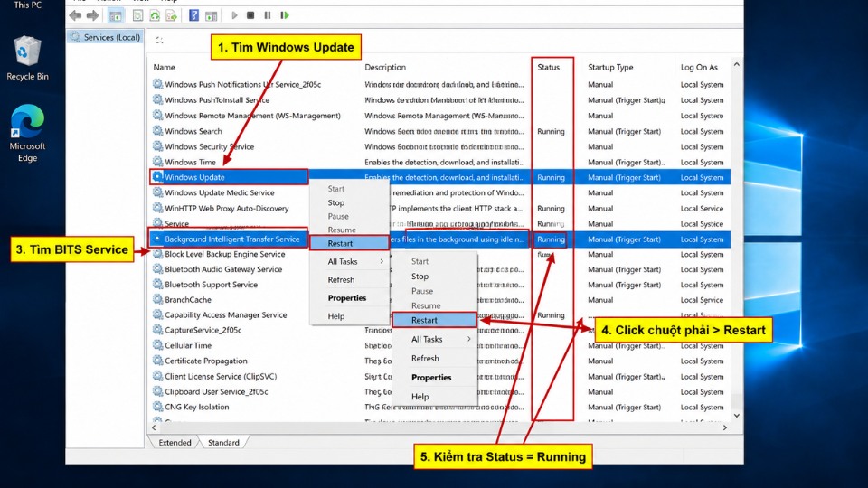
Task: Select the Windows Update Medic Service row
Action: pyautogui.click(x=440, y=192)
